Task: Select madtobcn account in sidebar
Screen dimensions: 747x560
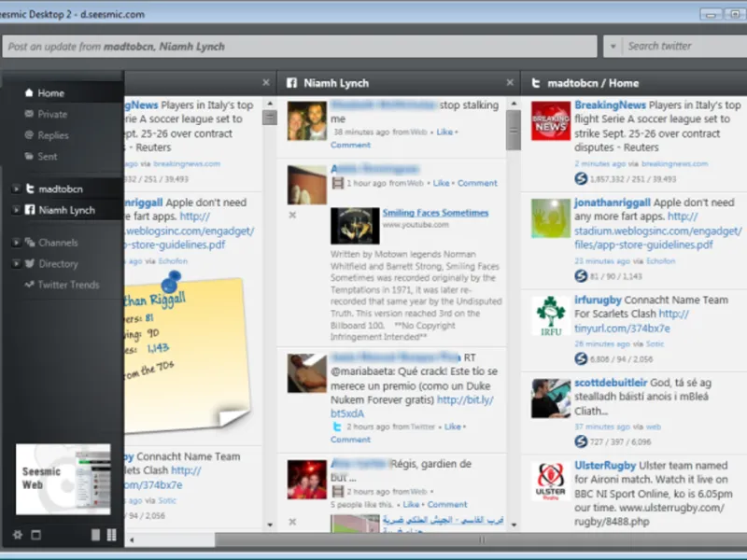Action: coord(61,189)
